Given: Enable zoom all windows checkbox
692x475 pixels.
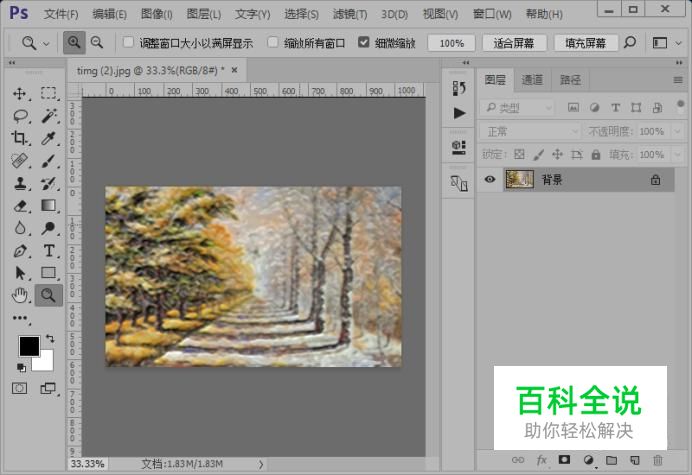Looking at the screenshot, I should point(273,42).
